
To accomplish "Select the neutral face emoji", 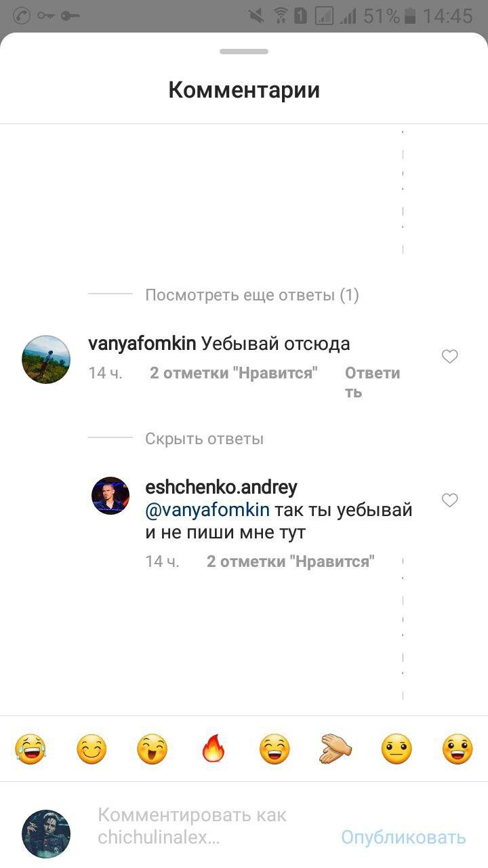I will pos(396,749).
